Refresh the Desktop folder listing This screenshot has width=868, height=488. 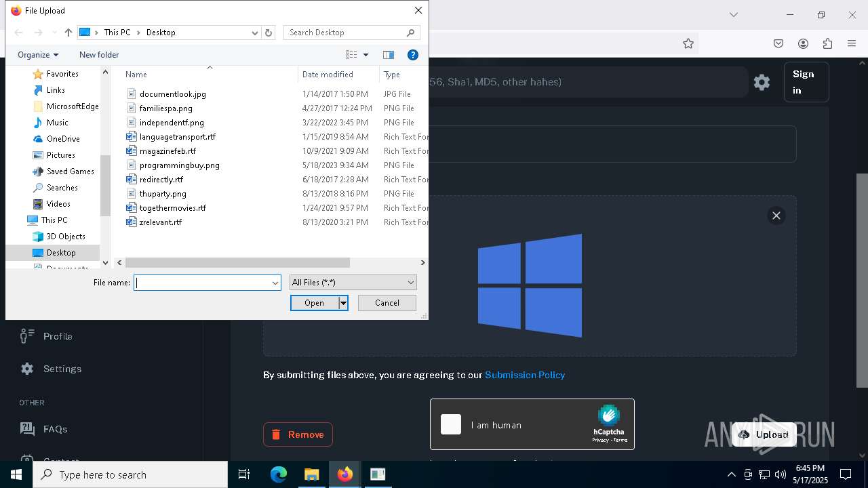(269, 33)
